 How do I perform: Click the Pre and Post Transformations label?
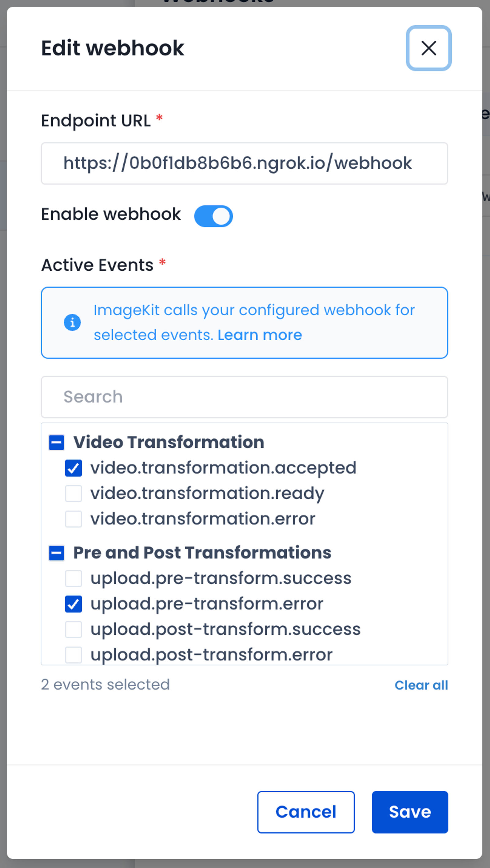click(202, 553)
